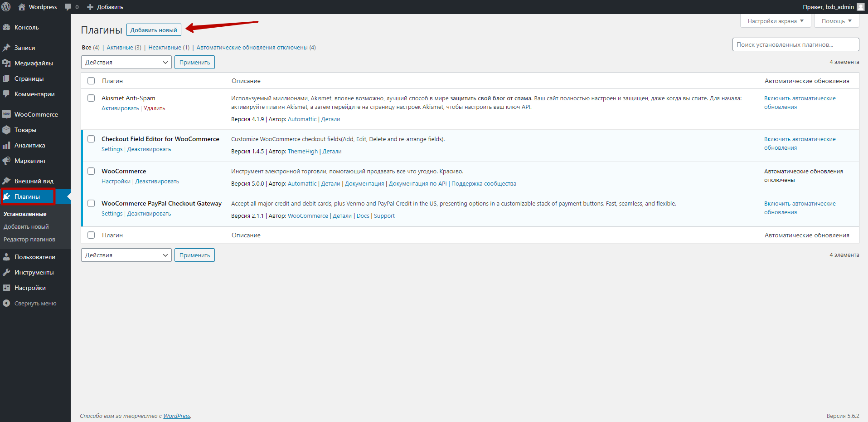868x422 pixels.
Task: Tick the Akismet Anti-Spam checkbox
Action: pyautogui.click(x=91, y=98)
